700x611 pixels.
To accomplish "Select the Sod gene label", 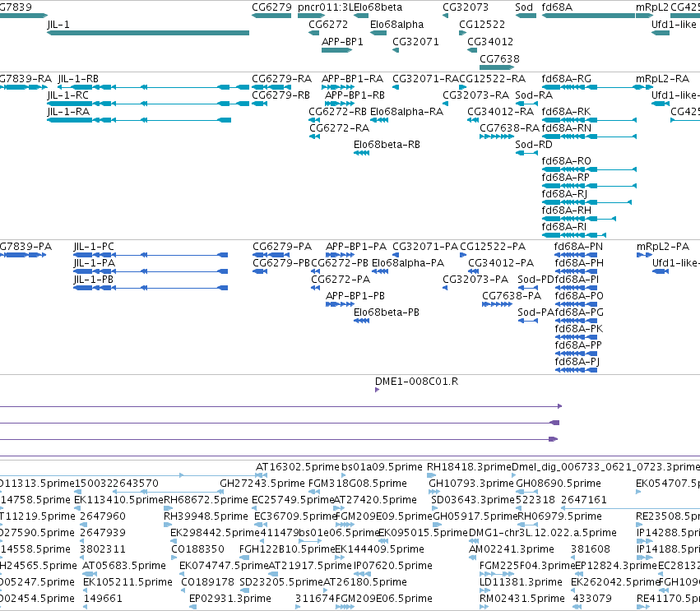I will 524,7.
